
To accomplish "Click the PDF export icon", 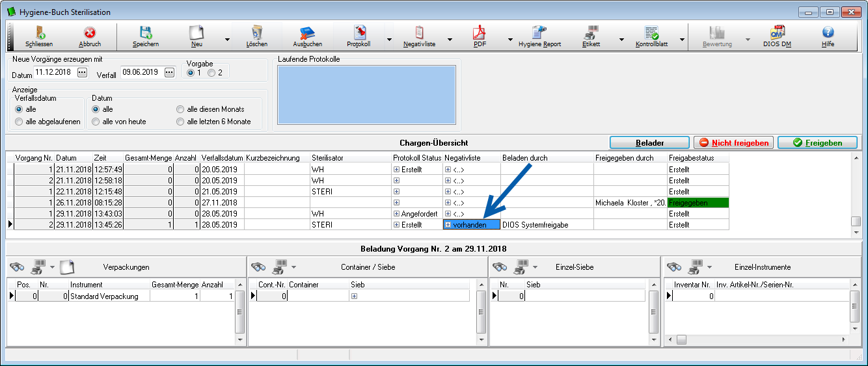I will pyautogui.click(x=480, y=33).
